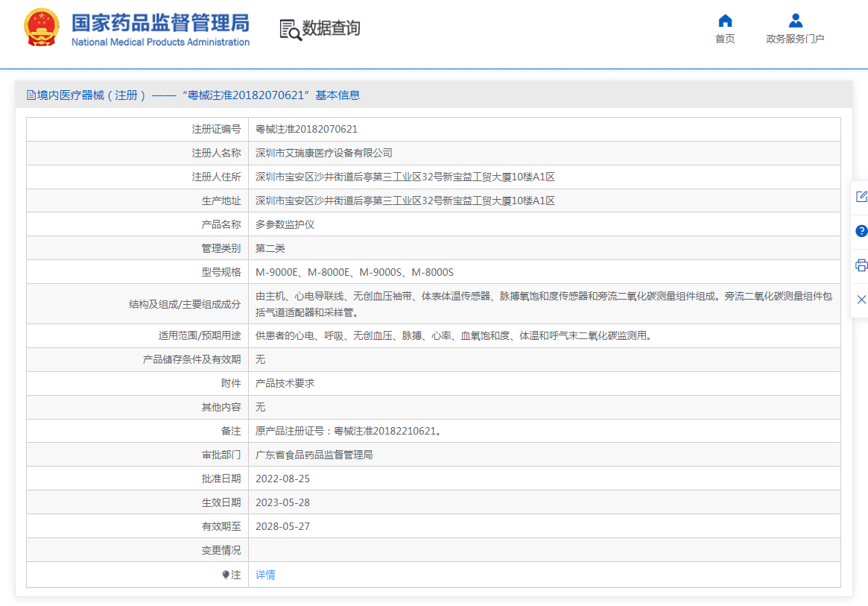The image size is (868, 606).
Task: Open the 数据查询 search icon
Action: [x=291, y=30]
